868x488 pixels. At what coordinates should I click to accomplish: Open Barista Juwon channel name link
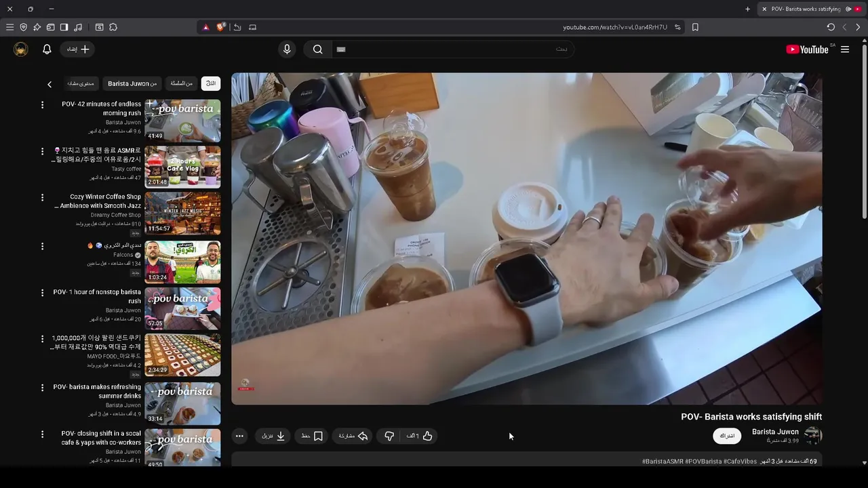[775, 432]
